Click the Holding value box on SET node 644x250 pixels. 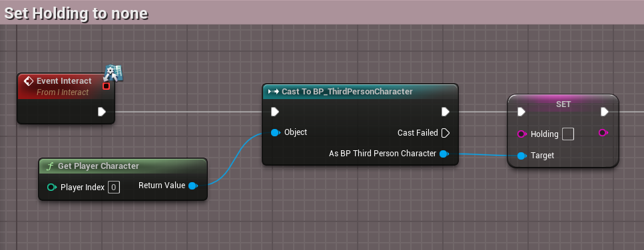pyautogui.click(x=567, y=134)
